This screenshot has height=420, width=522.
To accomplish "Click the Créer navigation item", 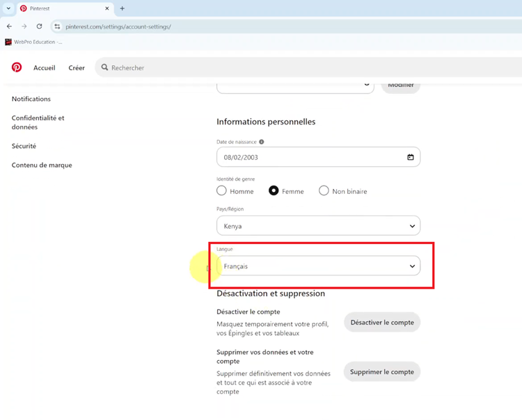I will tap(77, 68).
